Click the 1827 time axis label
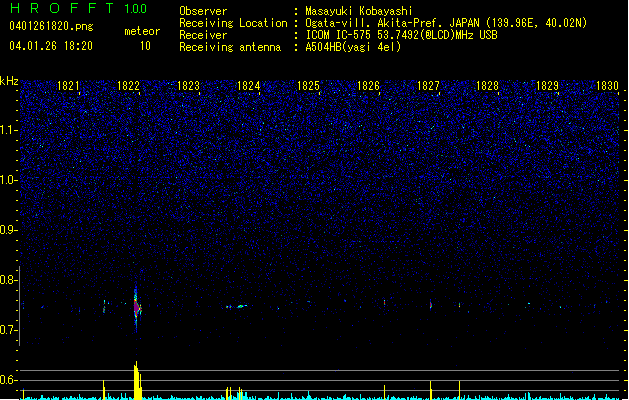This screenshot has height=400, width=629. pos(428,86)
